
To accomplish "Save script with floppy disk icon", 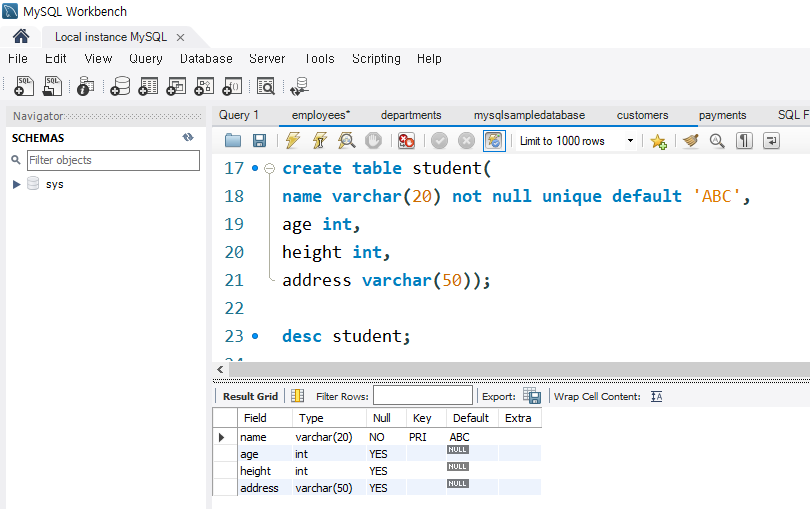I will coord(259,141).
